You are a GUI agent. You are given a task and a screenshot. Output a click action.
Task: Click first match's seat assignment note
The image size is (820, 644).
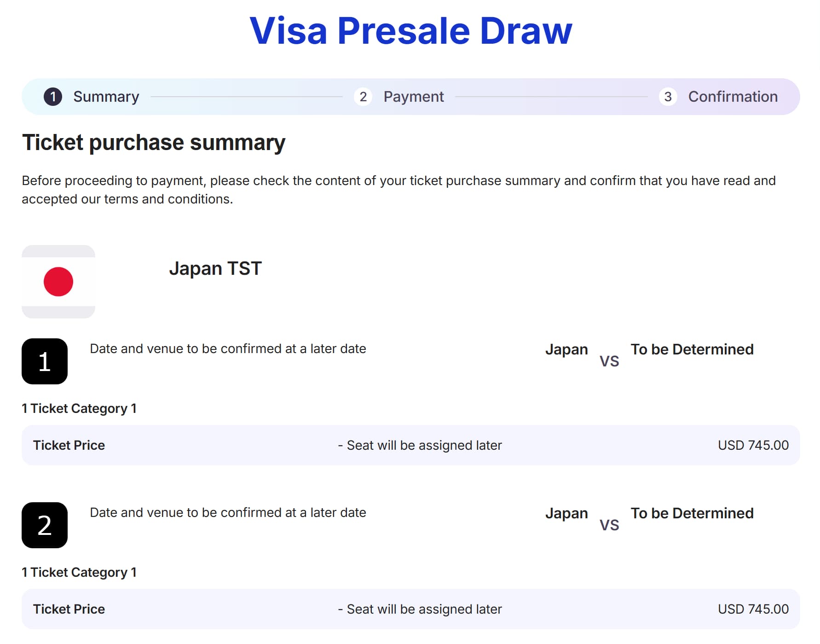point(420,445)
